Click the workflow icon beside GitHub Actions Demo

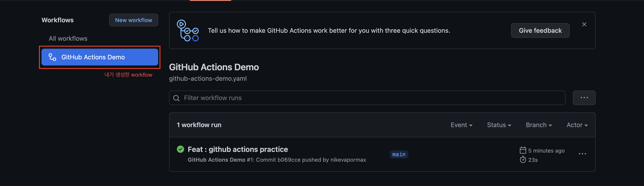tap(52, 57)
